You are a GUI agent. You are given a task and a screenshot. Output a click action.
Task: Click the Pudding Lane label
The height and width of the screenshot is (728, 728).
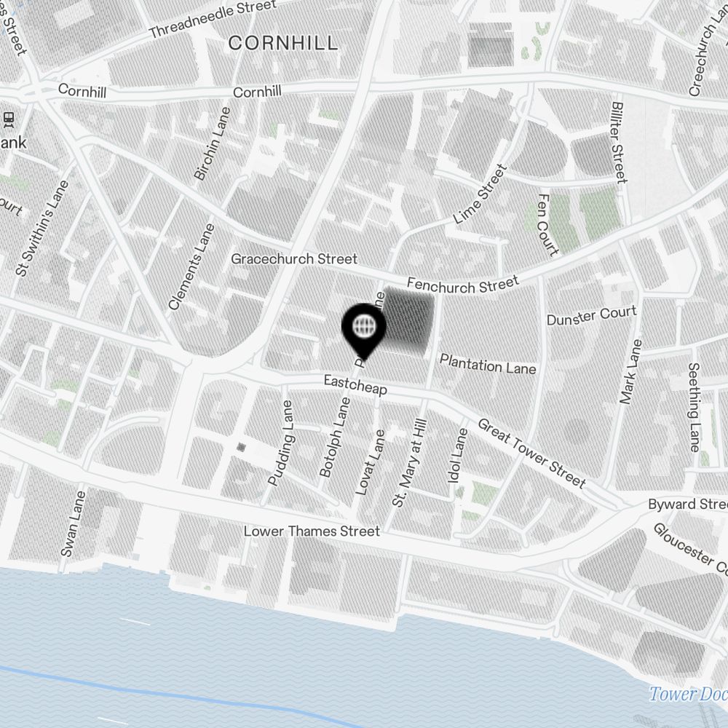[x=281, y=443]
